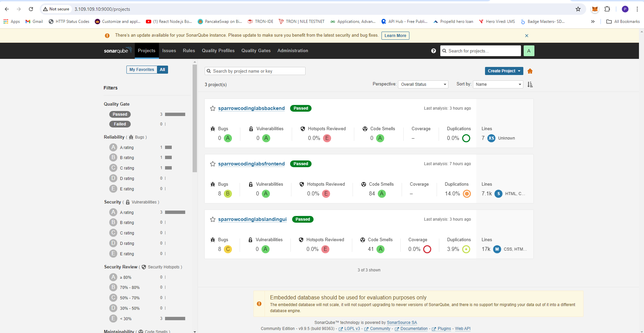The width and height of the screenshot is (644, 333).
Task: Open the MetaMask fox extension
Action: click(x=595, y=9)
